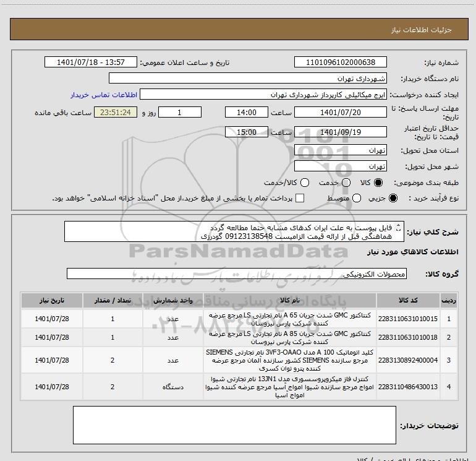Image resolution: width=476 pixels, height=461 pixels.
Task: Click product code 2283110486430013
Action: point(408,387)
